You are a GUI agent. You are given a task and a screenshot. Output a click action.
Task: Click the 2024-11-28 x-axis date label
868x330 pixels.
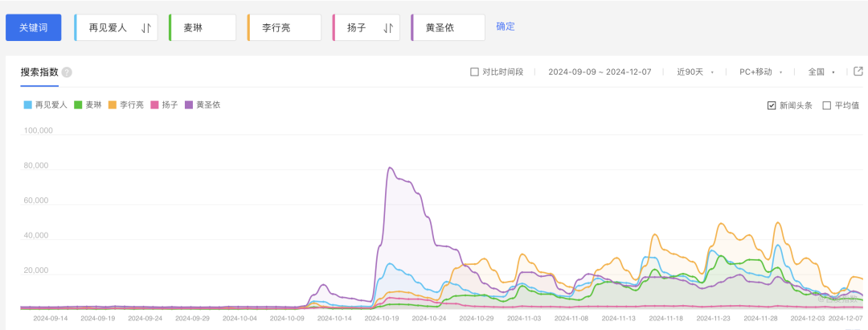pos(760,319)
